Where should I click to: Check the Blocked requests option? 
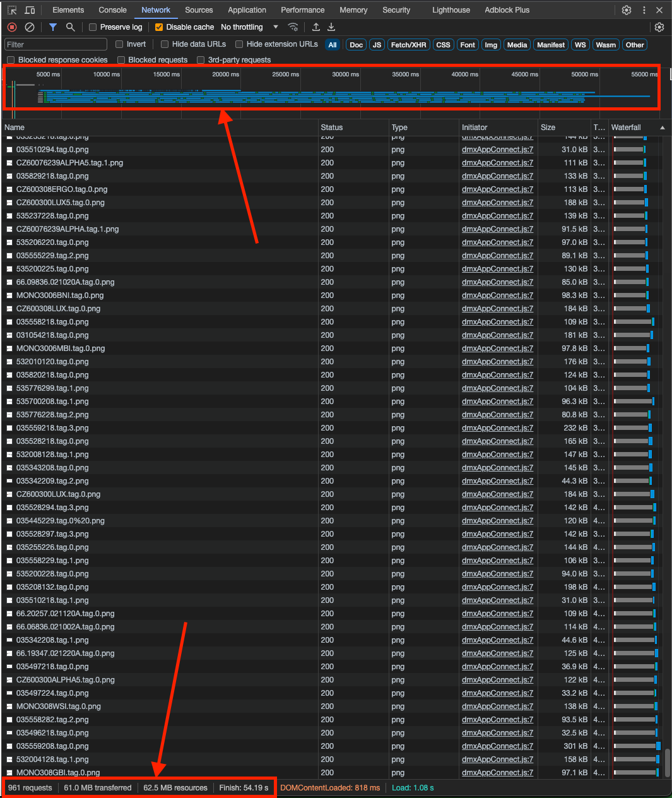[121, 60]
